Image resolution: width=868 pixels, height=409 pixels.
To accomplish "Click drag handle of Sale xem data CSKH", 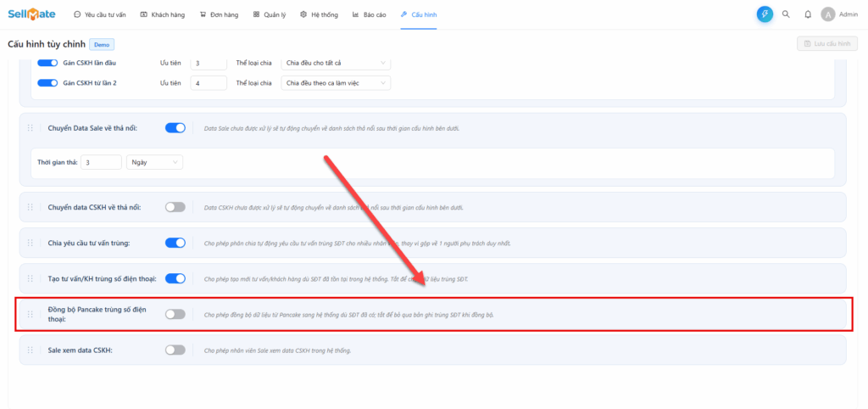I will click(31, 350).
